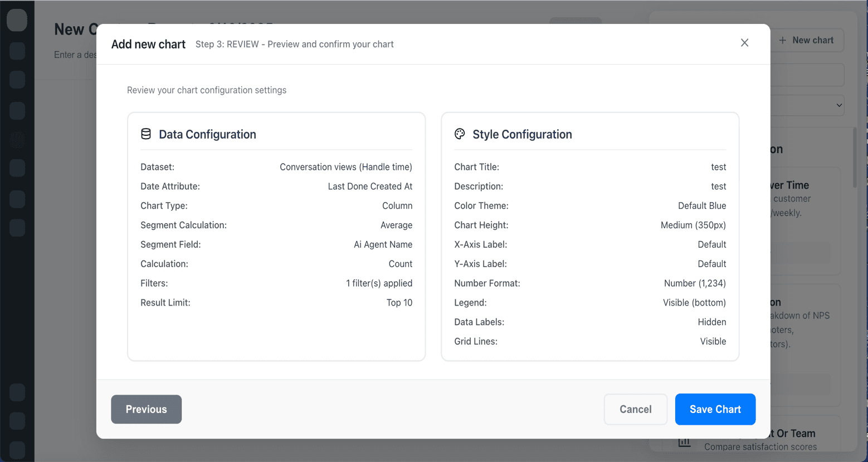Cancel the chart creation
The image size is (868, 462).
[x=635, y=409]
